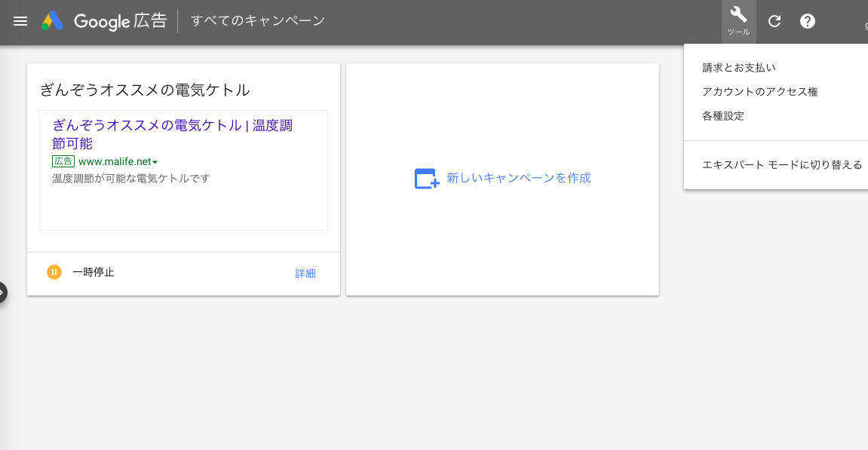This screenshot has width=868, height=450.
Task: Click the ad description 温度調節が可能な電気ケトルです
Action: [131, 179]
